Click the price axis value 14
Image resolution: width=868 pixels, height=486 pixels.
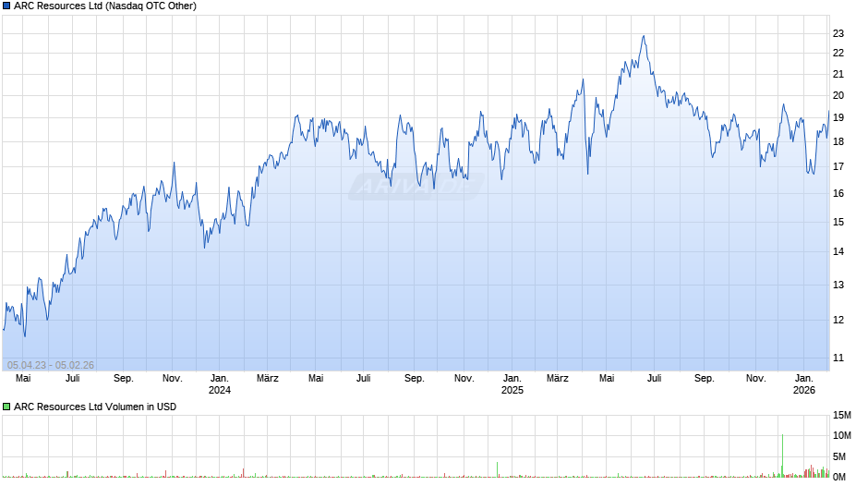(838, 251)
